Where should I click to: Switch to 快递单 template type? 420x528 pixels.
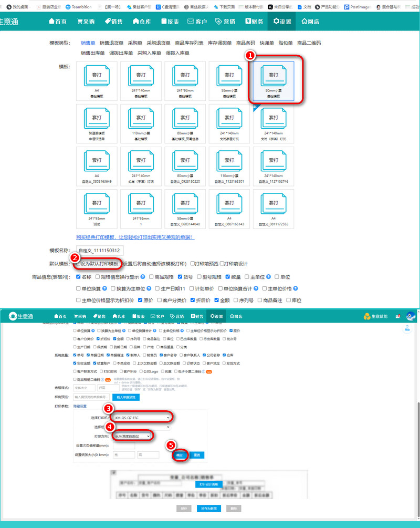pos(267,43)
